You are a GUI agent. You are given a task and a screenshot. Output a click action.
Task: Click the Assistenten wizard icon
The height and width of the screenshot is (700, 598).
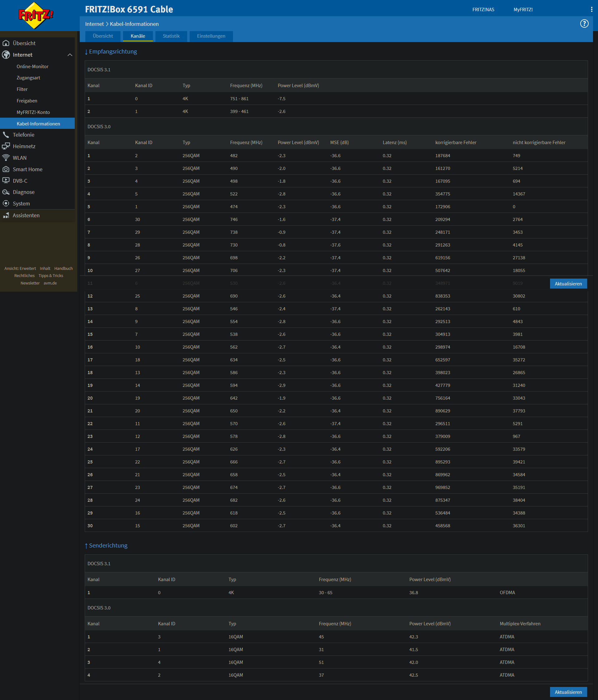pos(6,216)
